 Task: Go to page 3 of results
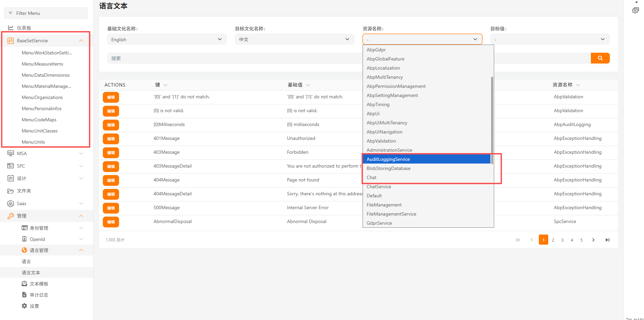pyautogui.click(x=562, y=240)
